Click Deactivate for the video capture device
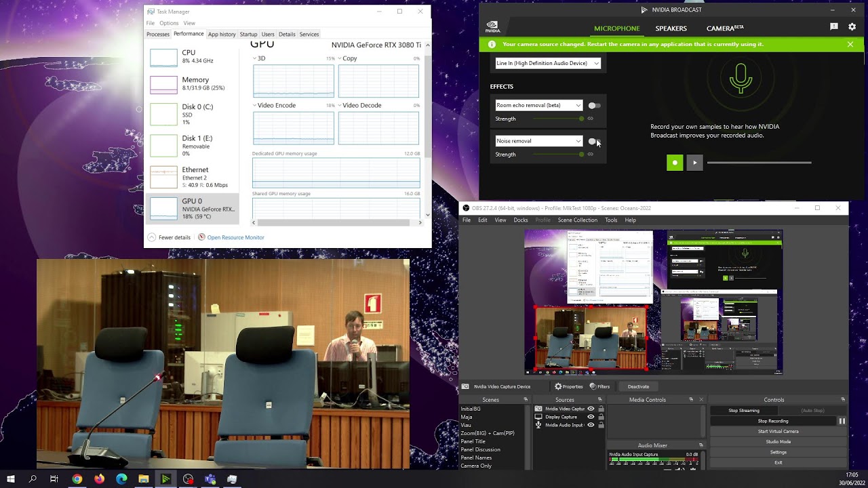868x488 pixels. click(638, 386)
